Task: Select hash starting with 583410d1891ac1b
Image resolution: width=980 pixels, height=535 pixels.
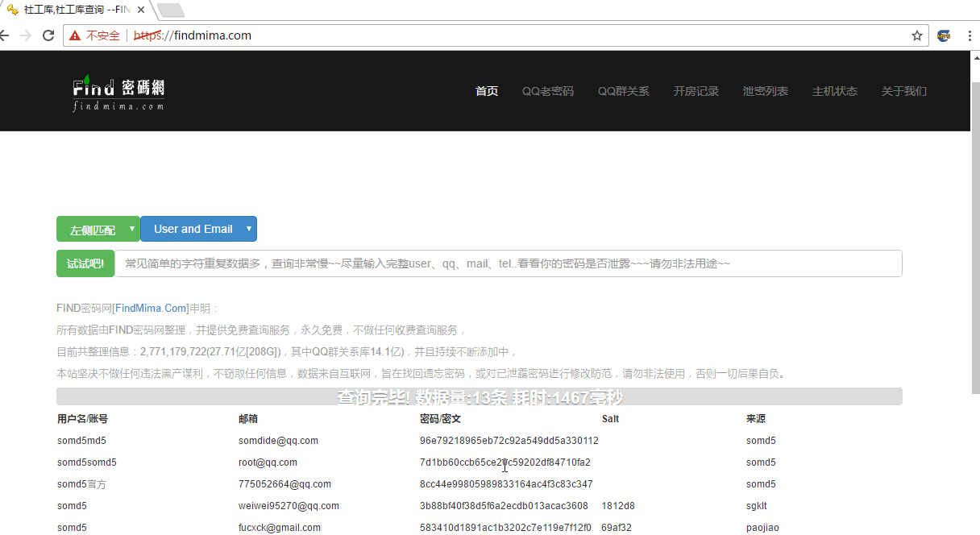Action: tap(505, 528)
